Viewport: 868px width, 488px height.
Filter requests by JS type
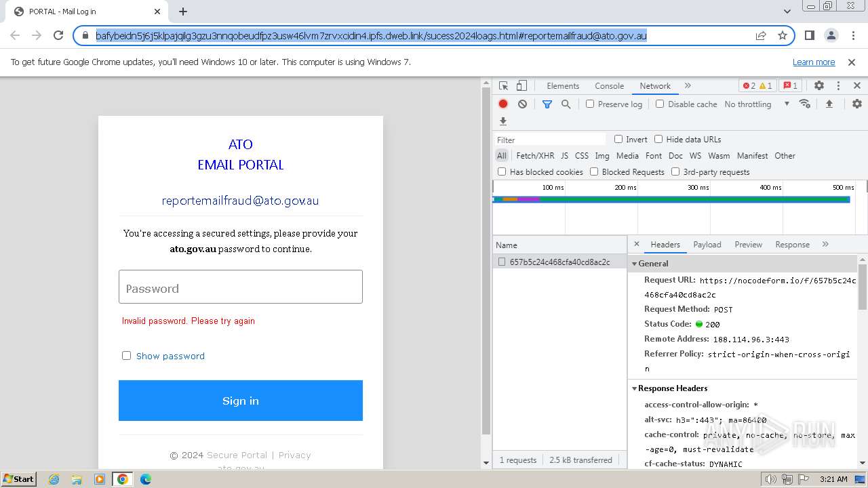click(564, 155)
